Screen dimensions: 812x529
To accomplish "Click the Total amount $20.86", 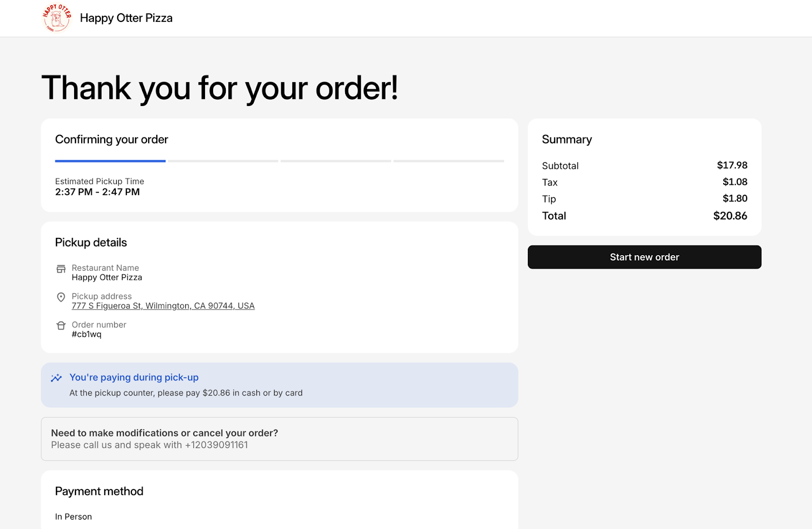I will (x=730, y=216).
